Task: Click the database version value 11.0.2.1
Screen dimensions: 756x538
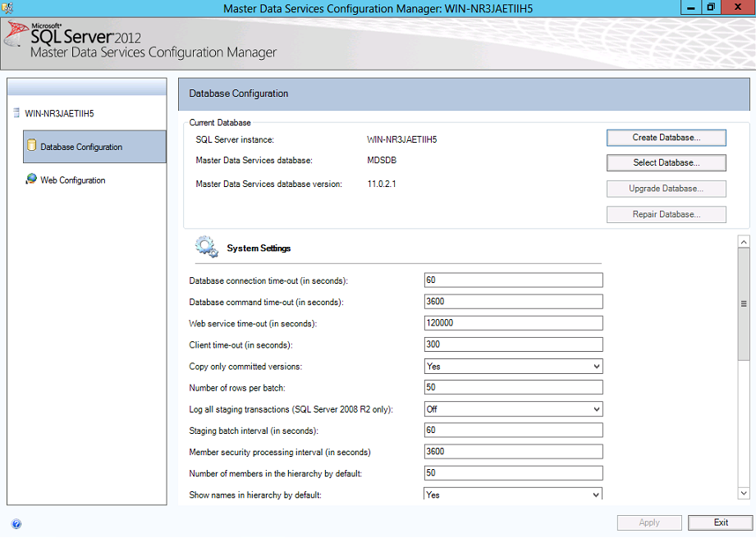Action: [x=382, y=184]
